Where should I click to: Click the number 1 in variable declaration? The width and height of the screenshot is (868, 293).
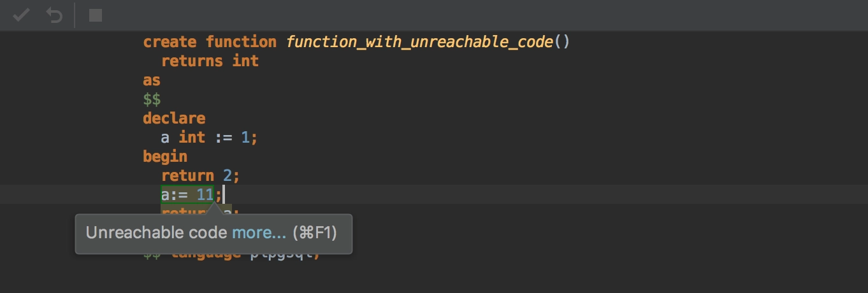click(245, 138)
